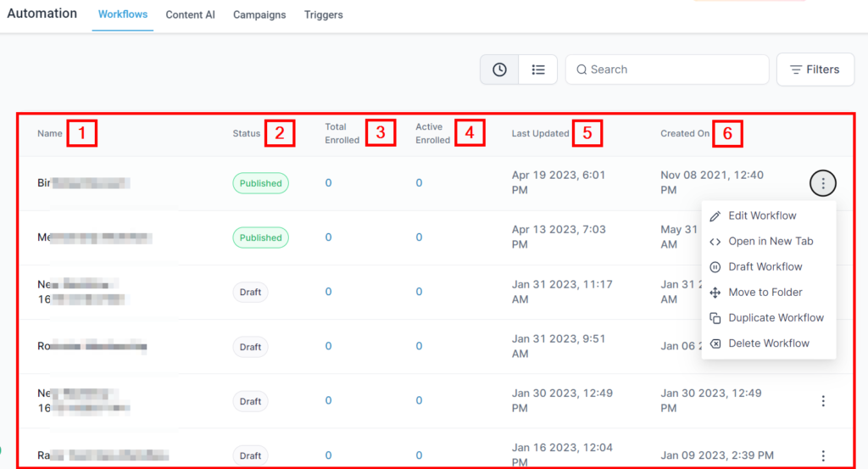Click the delete icon beside Delete Workflow

coord(715,343)
